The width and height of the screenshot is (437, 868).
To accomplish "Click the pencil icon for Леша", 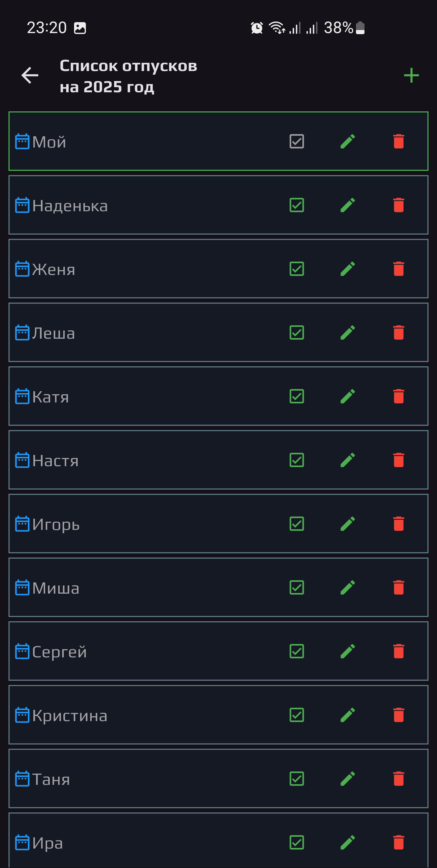I will coord(348,333).
